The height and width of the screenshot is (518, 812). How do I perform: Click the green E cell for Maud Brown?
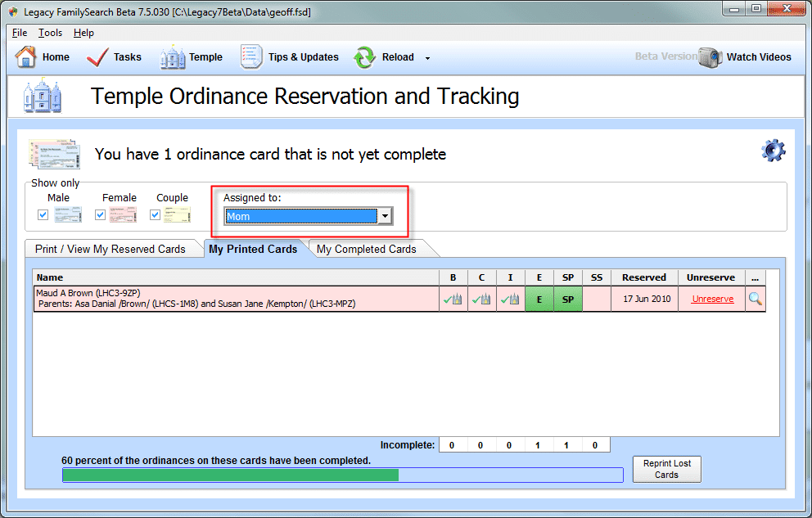(539, 300)
